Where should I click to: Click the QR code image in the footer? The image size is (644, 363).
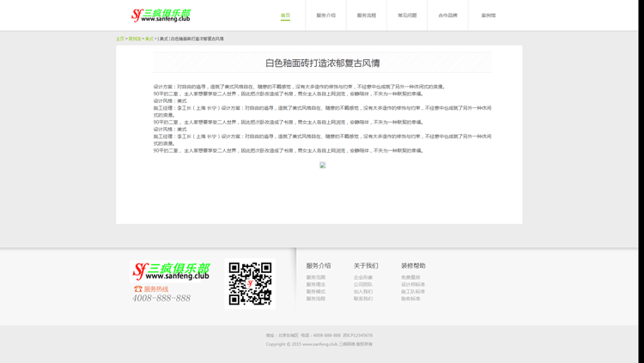[250, 283]
